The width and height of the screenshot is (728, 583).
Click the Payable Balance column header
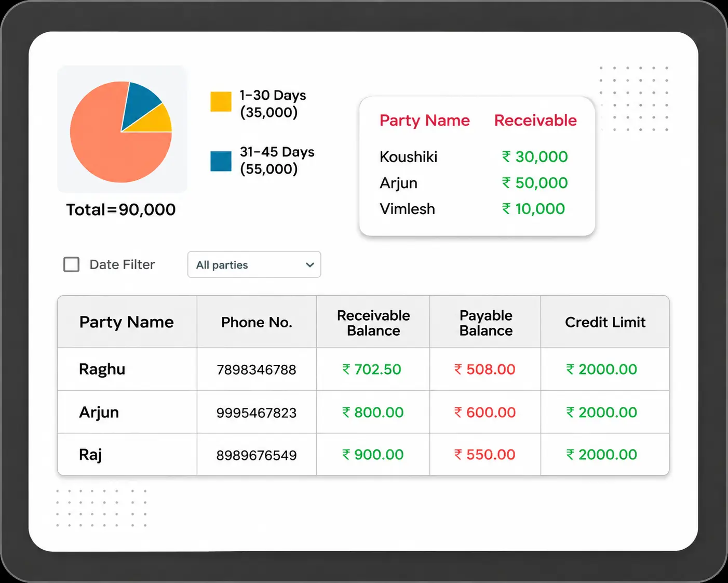coord(486,323)
